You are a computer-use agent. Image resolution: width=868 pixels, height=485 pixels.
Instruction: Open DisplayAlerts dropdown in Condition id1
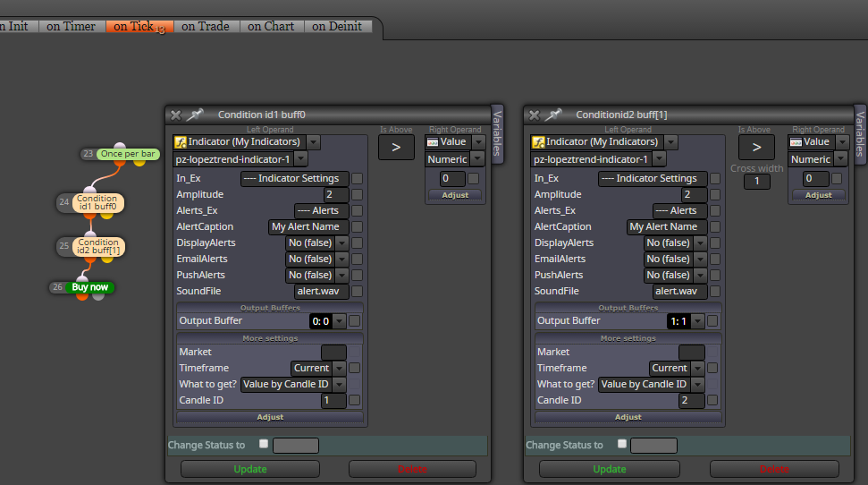coord(342,242)
